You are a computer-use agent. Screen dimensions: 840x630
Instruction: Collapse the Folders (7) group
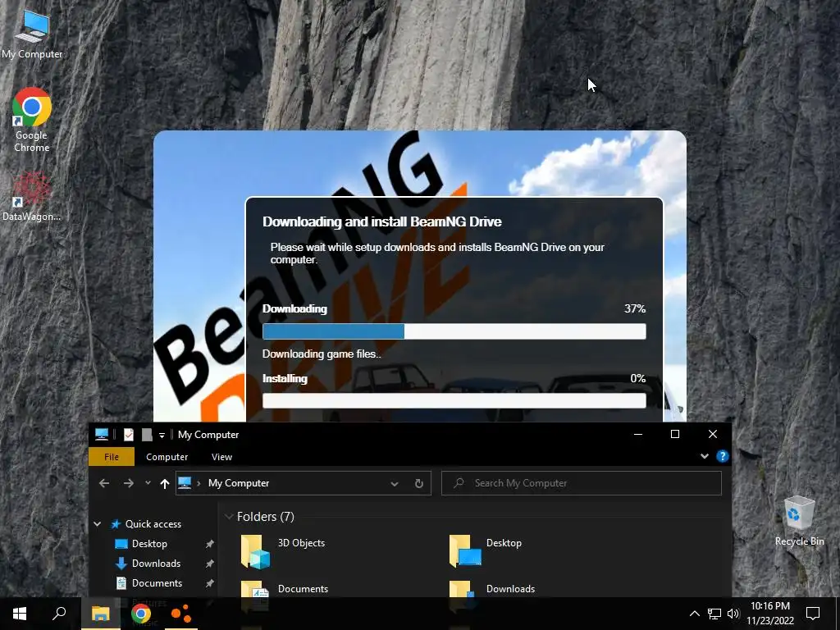pyautogui.click(x=230, y=517)
